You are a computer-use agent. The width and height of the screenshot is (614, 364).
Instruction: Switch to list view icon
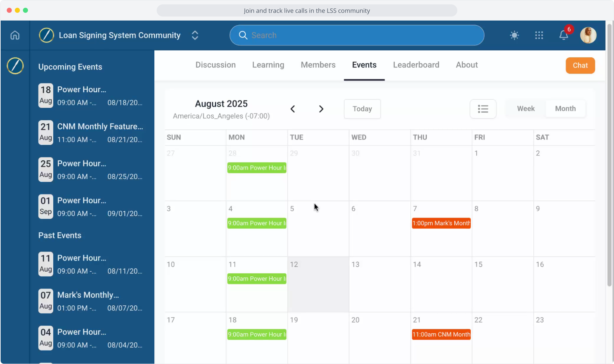tap(483, 109)
